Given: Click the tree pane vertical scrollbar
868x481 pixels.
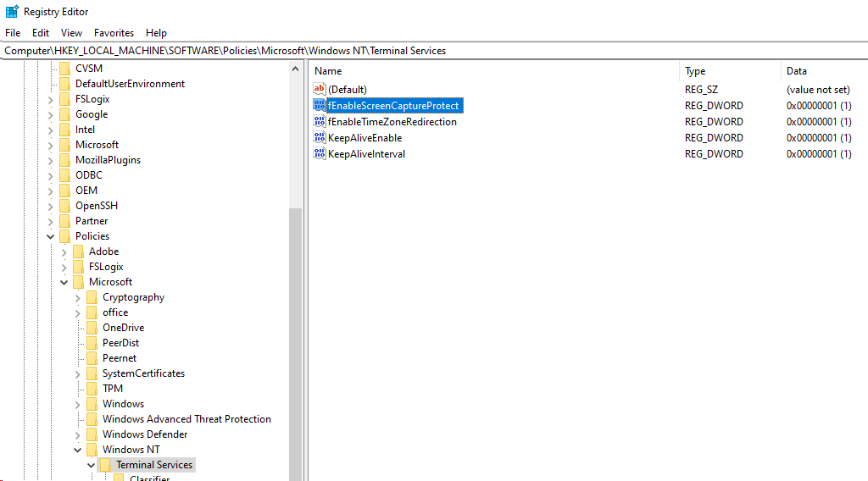Looking at the screenshot, I should click(x=296, y=339).
